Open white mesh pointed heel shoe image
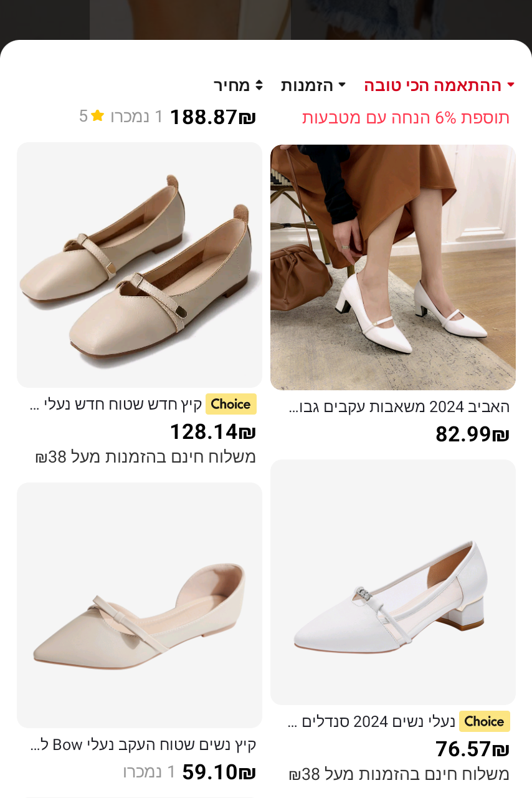532x798 pixels. (393, 582)
